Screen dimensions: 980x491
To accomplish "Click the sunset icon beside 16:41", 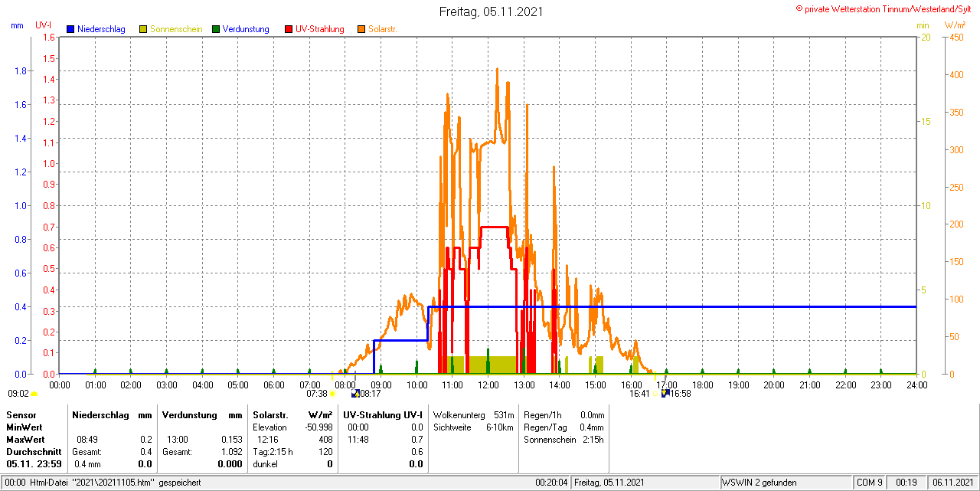I will point(655,394).
